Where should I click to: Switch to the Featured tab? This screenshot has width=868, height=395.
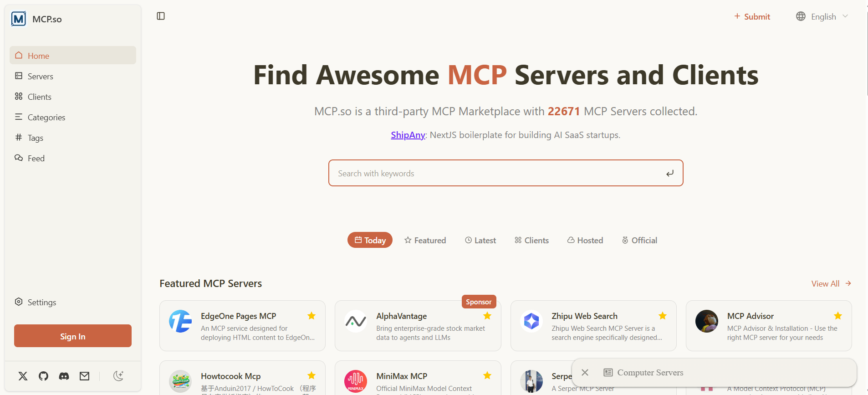point(425,240)
